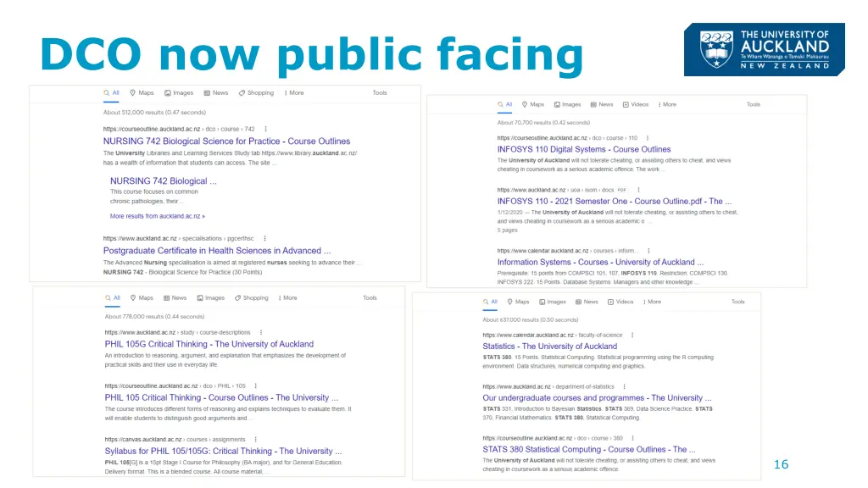Open the indented 'NURSING 742 Biological ...' sub-result

point(164,181)
